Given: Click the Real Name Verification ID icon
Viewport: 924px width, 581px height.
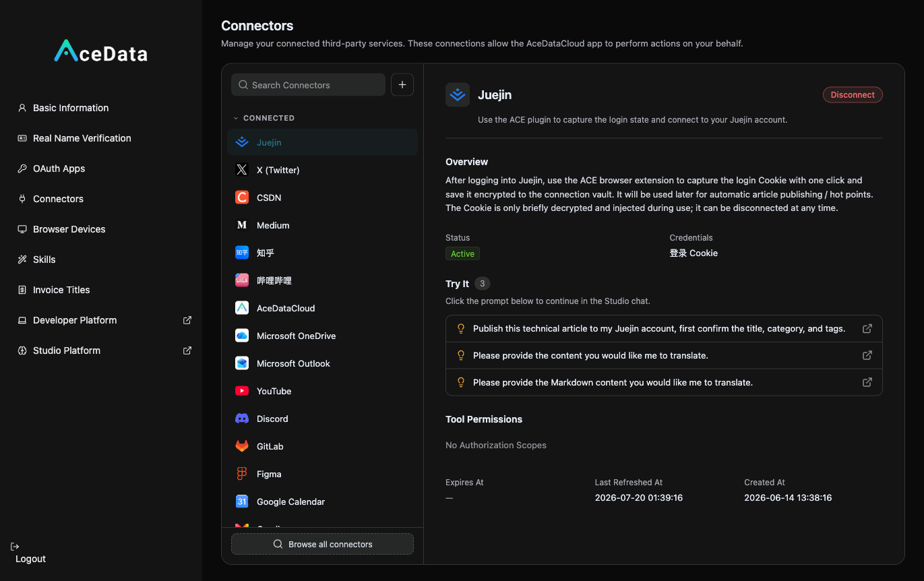Looking at the screenshot, I should click(x=22, y=138).
